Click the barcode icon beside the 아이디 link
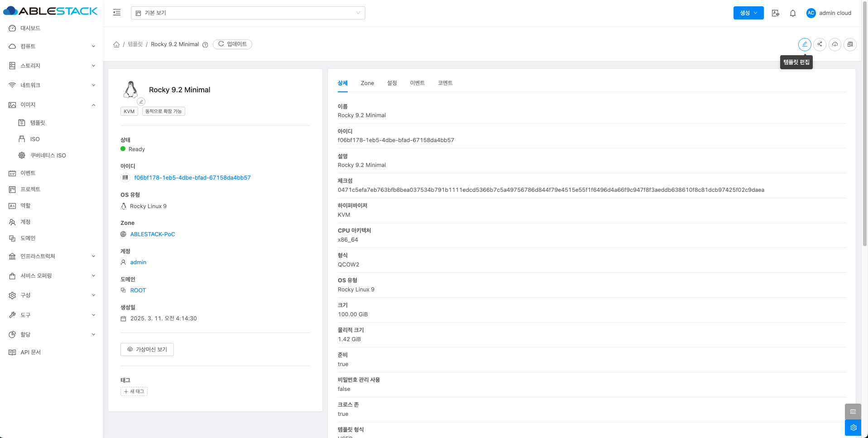The width and height of the screenshot is (868, 438). point(125,178)
